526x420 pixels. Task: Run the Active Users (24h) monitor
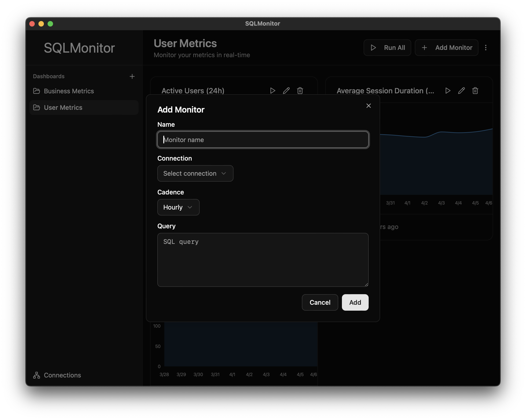[273, 91]
